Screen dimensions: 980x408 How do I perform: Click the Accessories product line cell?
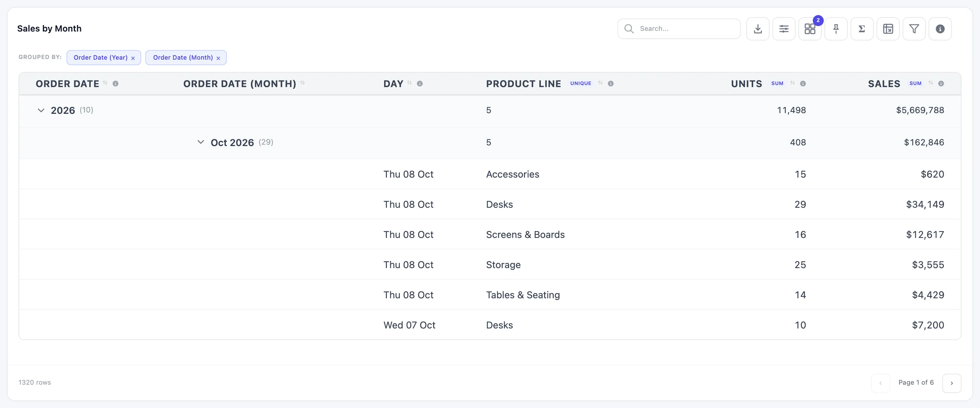[513, 174]
